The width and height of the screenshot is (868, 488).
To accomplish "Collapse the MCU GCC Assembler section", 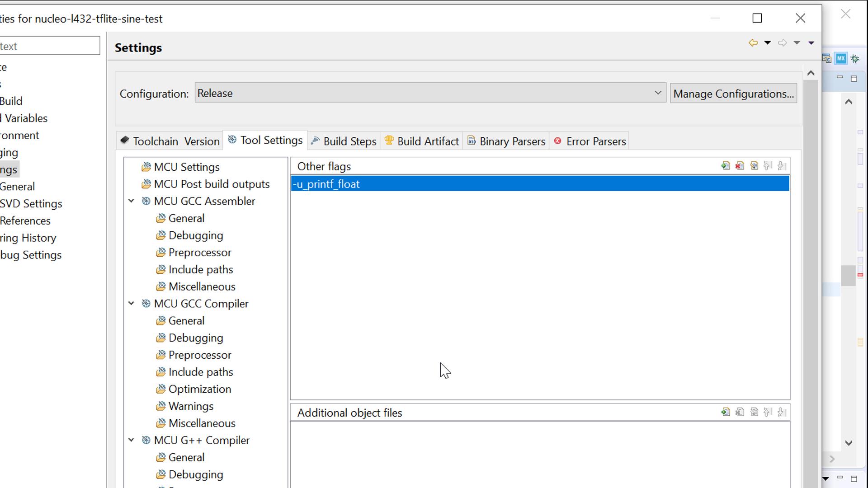I will click(131, 201).
